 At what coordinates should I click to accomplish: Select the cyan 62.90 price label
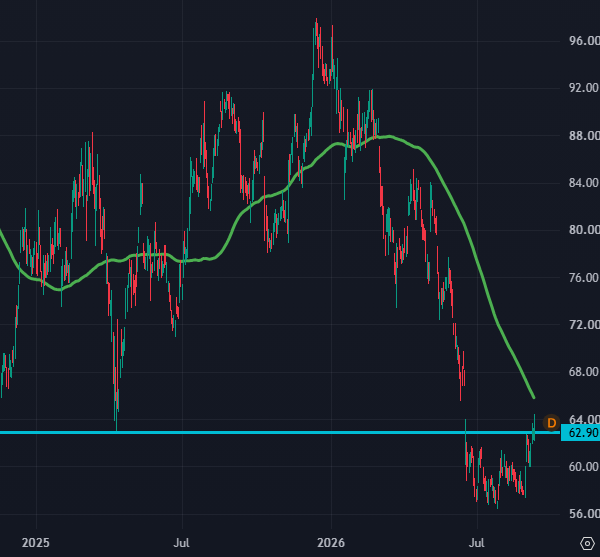click(580, 433)
